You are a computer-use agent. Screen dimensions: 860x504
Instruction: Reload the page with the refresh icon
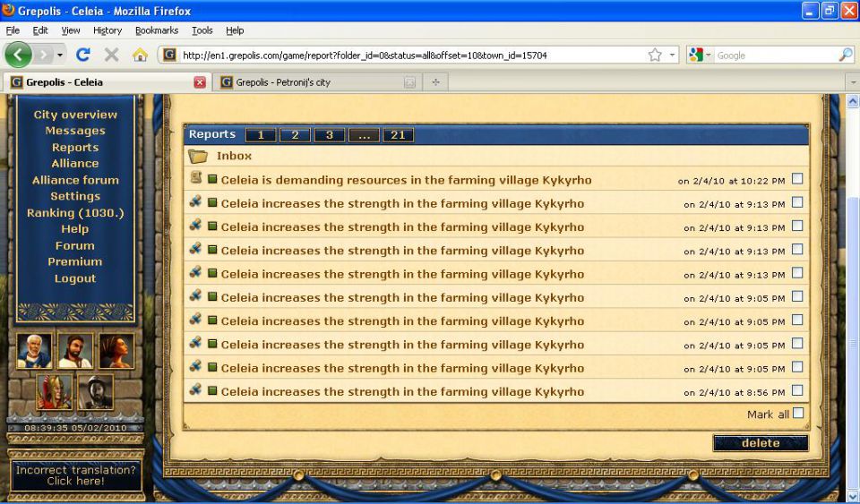[83, 55]
